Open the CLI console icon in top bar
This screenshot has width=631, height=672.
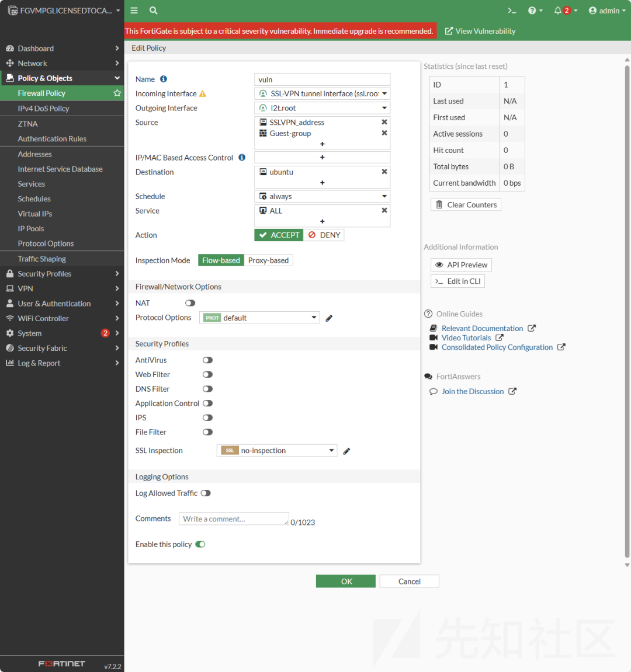[512, 11]
